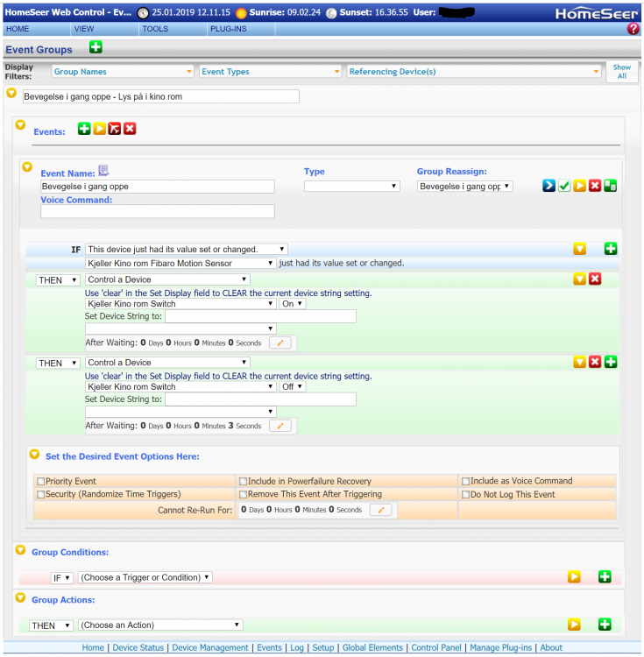
Task: Collapse the Group Conditions section
Action: pos(20,550)
